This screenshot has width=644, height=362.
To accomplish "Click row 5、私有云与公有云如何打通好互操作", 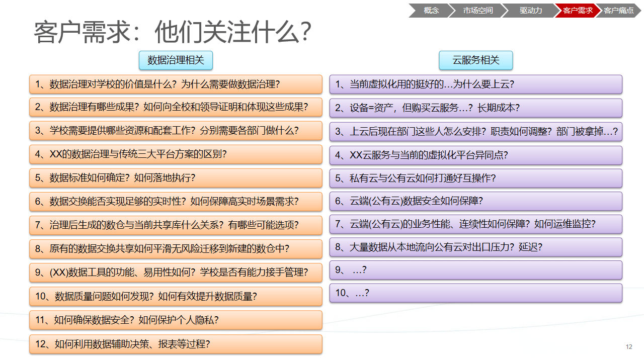I will (x=476, y=178).
